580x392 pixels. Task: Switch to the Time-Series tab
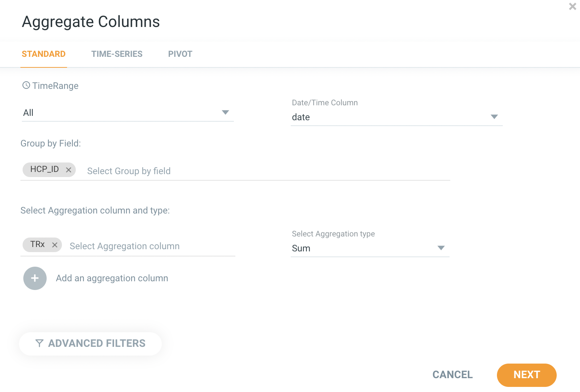click(117, 54)
